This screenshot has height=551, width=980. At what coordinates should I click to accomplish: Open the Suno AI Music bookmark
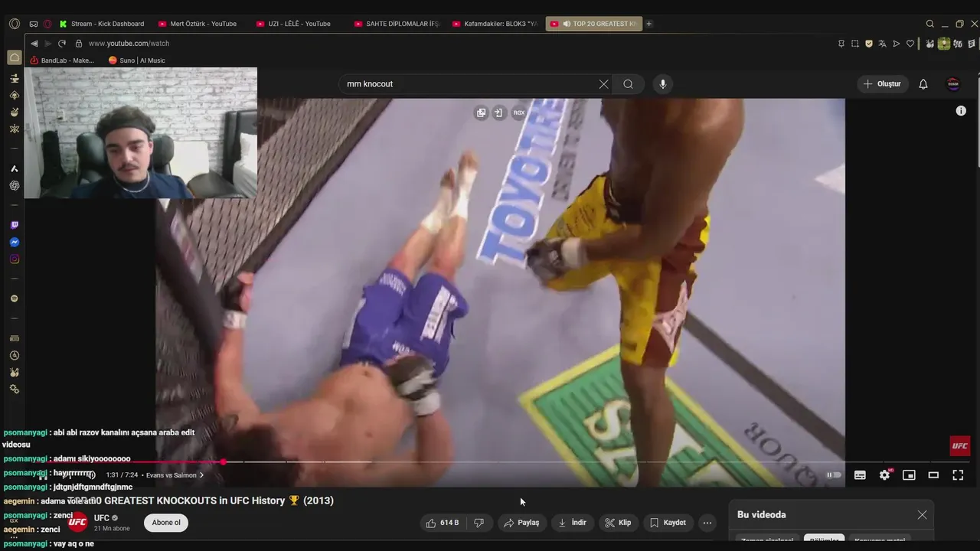tap(137, 60)
